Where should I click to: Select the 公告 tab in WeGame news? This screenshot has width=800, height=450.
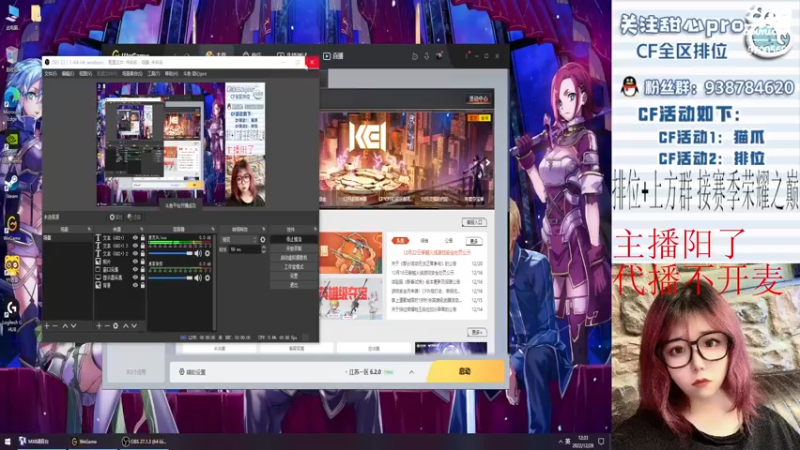click(448, 240)
